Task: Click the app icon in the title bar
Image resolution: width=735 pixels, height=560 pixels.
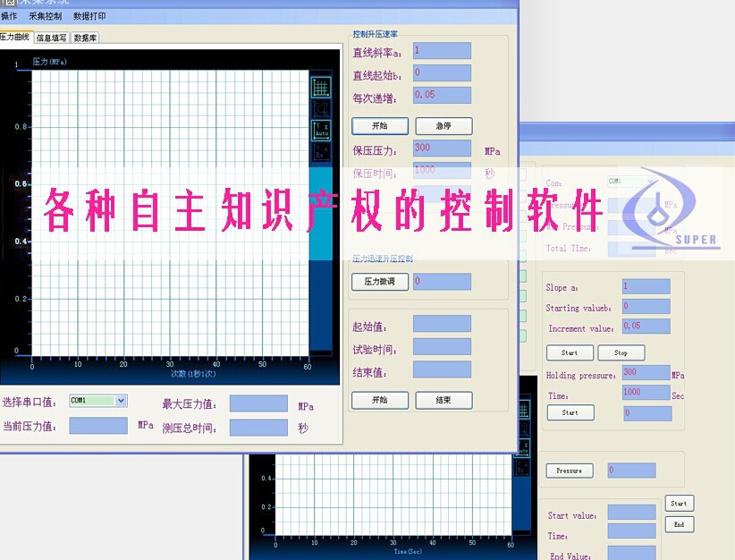Action: point(10,4)
